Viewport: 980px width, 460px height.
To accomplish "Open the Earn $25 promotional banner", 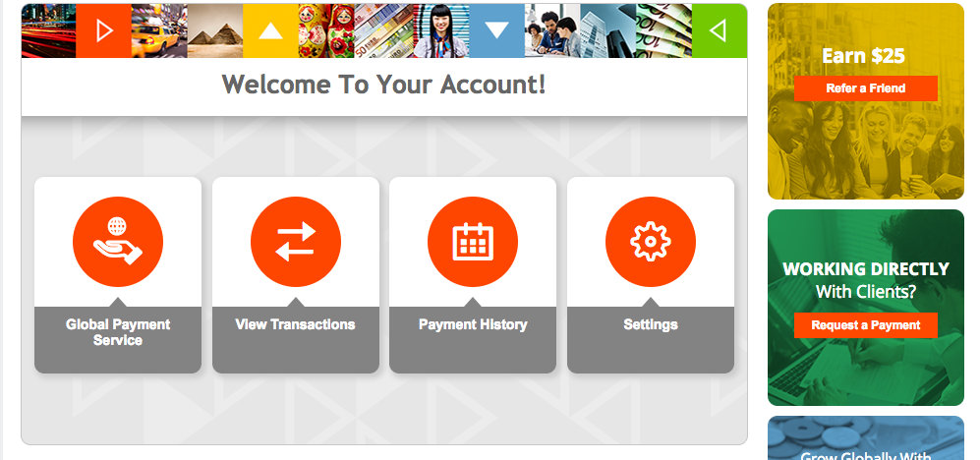I will [866, 101].
